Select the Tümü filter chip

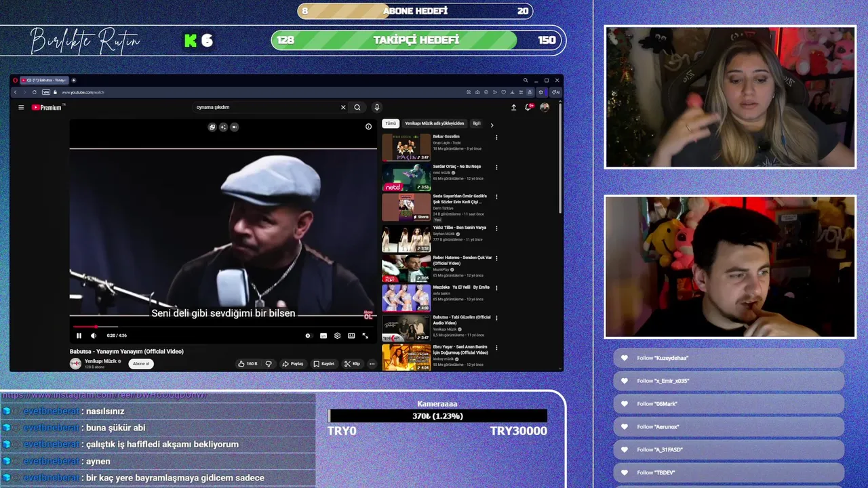[391, 123]
